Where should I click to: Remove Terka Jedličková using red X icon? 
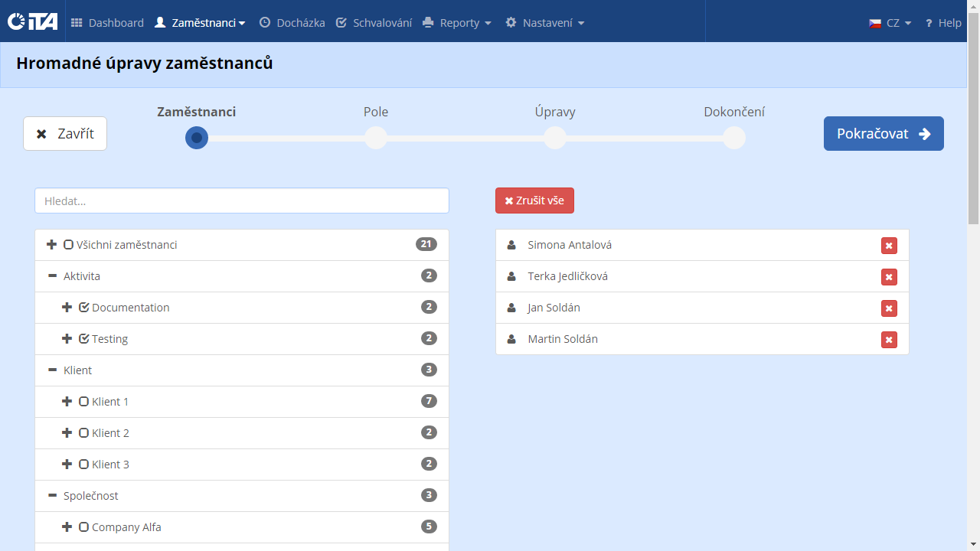point(889,277)
